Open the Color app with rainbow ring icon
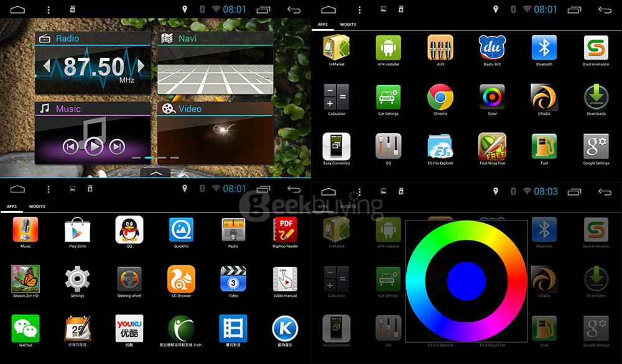622x364 pixels. point(492,97)
